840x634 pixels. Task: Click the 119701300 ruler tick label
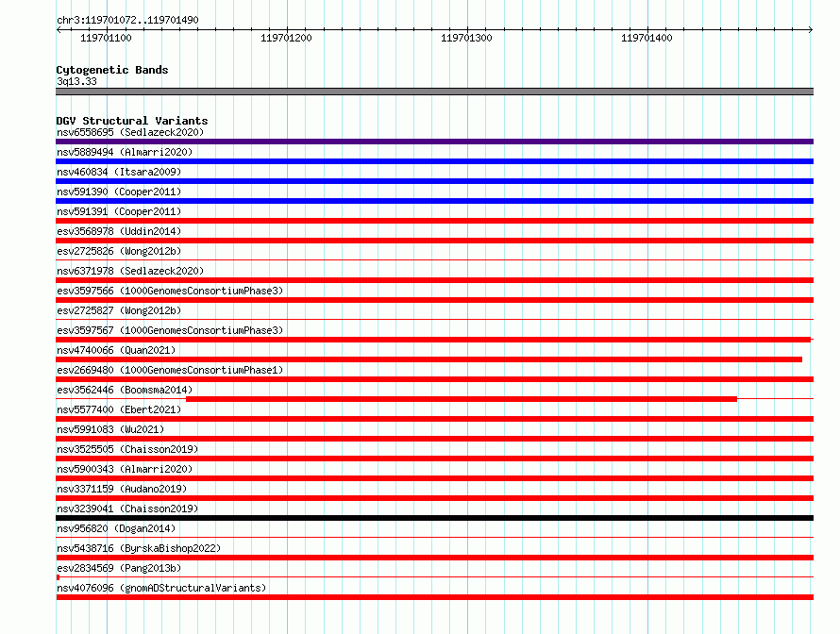[466, 38]
